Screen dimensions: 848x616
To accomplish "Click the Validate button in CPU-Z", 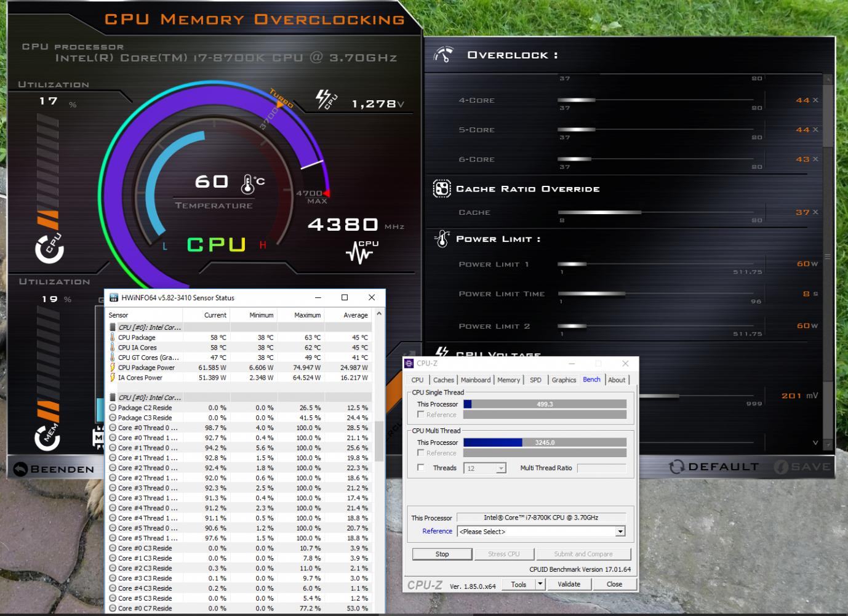I will (x=569, y=584).
